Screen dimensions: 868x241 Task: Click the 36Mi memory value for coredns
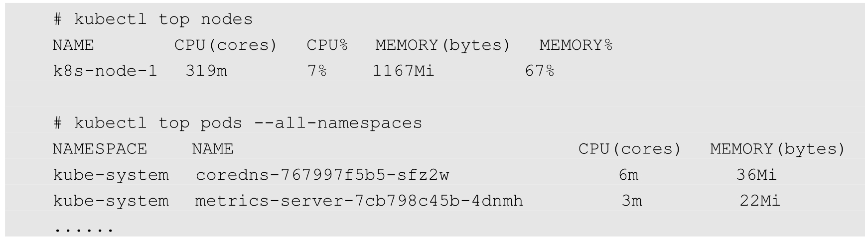point(756,175)
